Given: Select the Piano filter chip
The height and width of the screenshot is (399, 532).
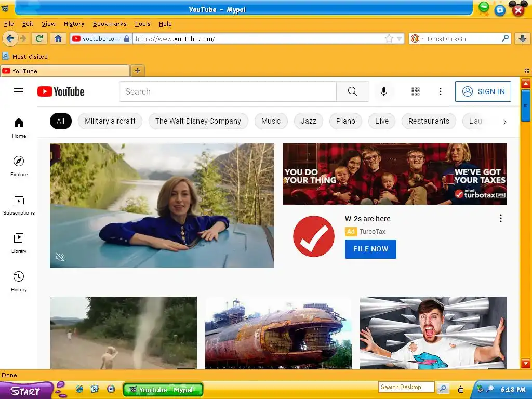Looking at the screenshot, I should pos(345,121).
